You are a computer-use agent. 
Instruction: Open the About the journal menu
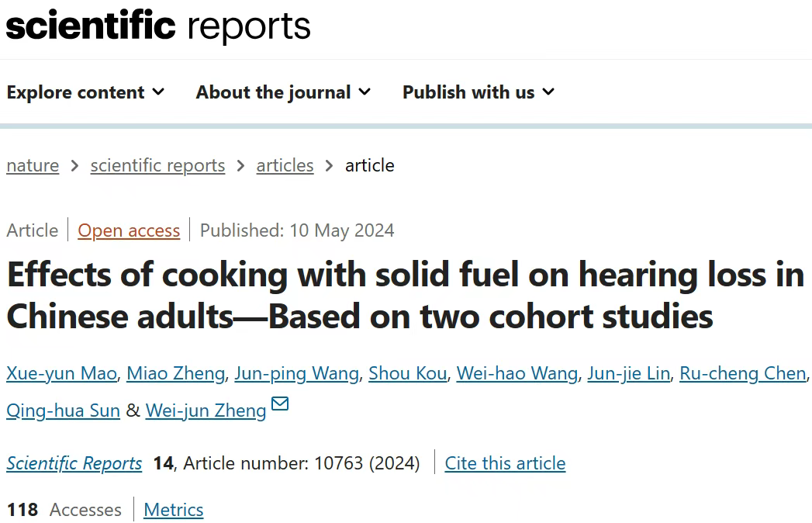pyautogui.click(x=283, y=92)
